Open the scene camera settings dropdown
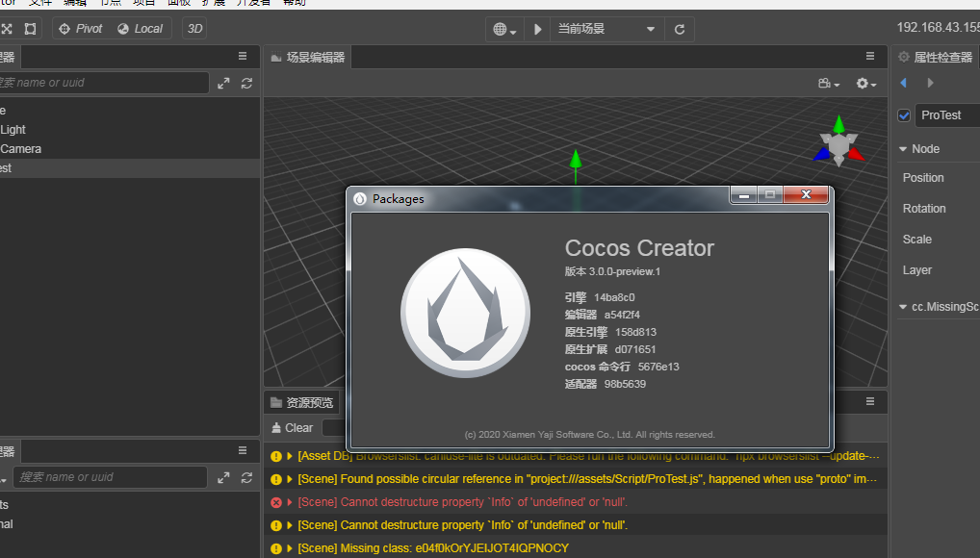Viewport: 980px width, 558px height. click(829, 83)
